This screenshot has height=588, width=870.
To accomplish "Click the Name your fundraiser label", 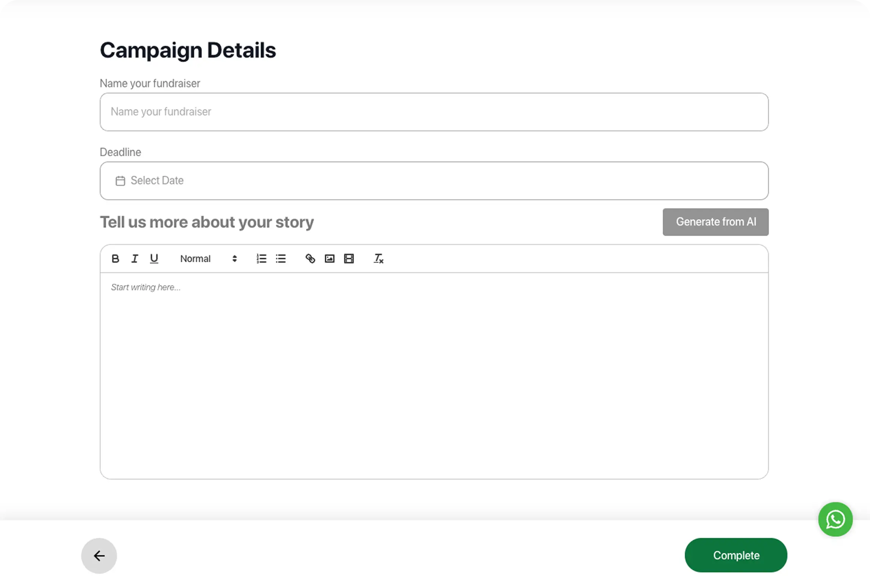I will click(x=150, y=83).
